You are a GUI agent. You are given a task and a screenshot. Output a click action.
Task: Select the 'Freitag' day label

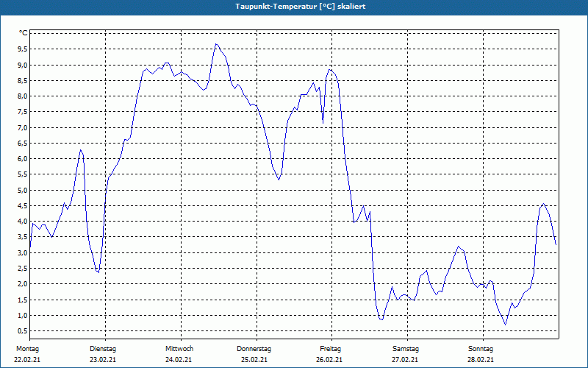tap(330, 349)
